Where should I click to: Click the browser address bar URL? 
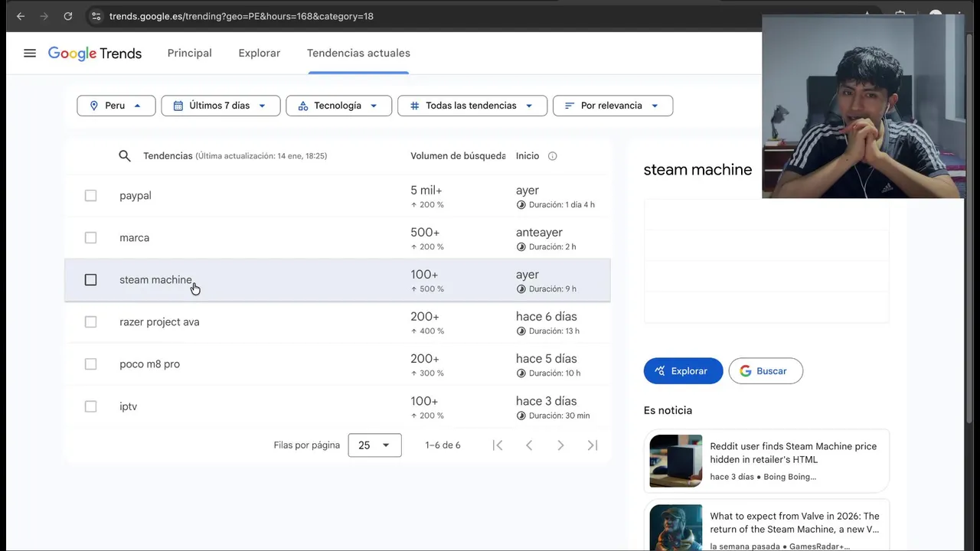tap(241, 16)
